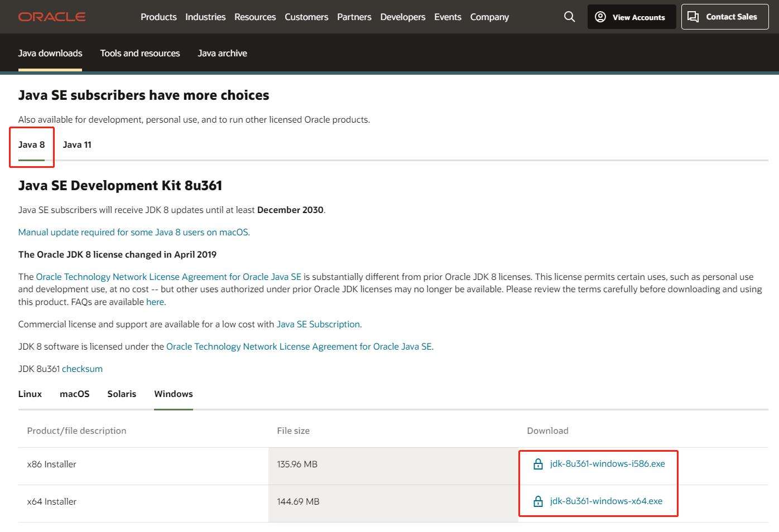Download jdk-8u361-windows-i586.exe

[x=607, y=463]
